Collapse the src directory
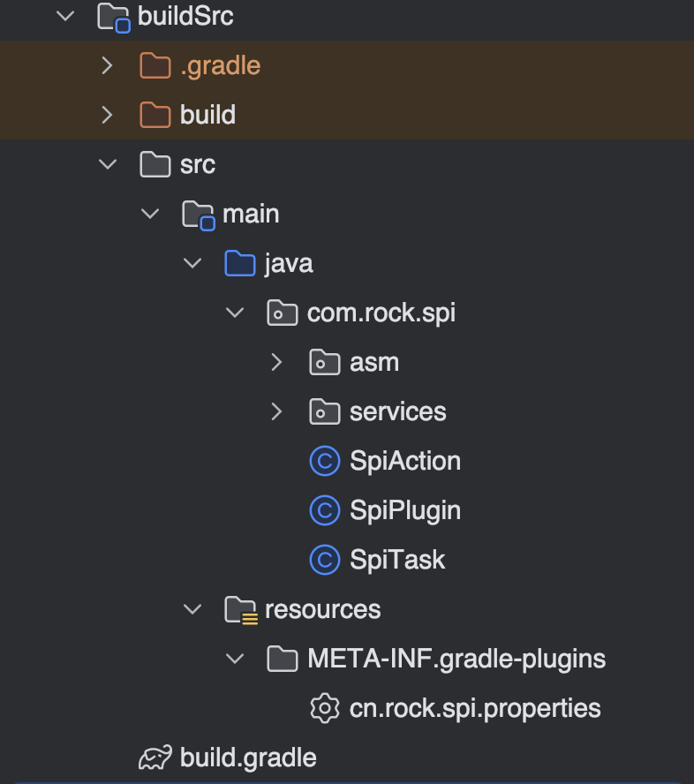 [107, 163]
